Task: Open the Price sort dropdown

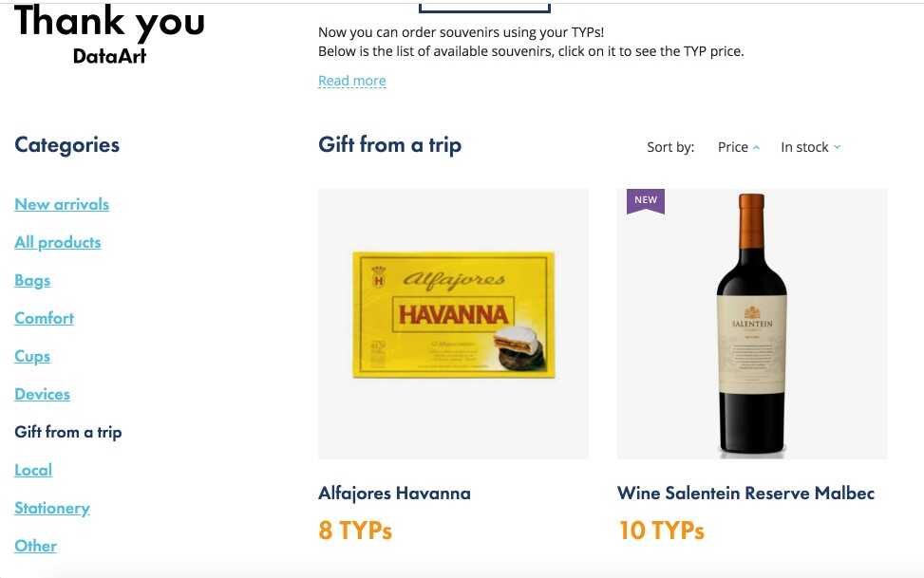Action: 739,147
